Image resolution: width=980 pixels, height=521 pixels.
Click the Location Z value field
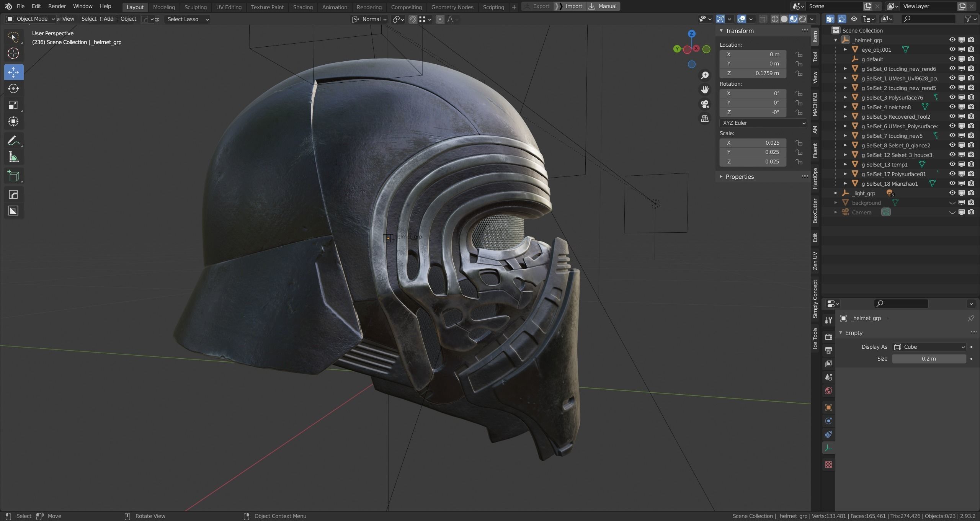pos(753,73)
